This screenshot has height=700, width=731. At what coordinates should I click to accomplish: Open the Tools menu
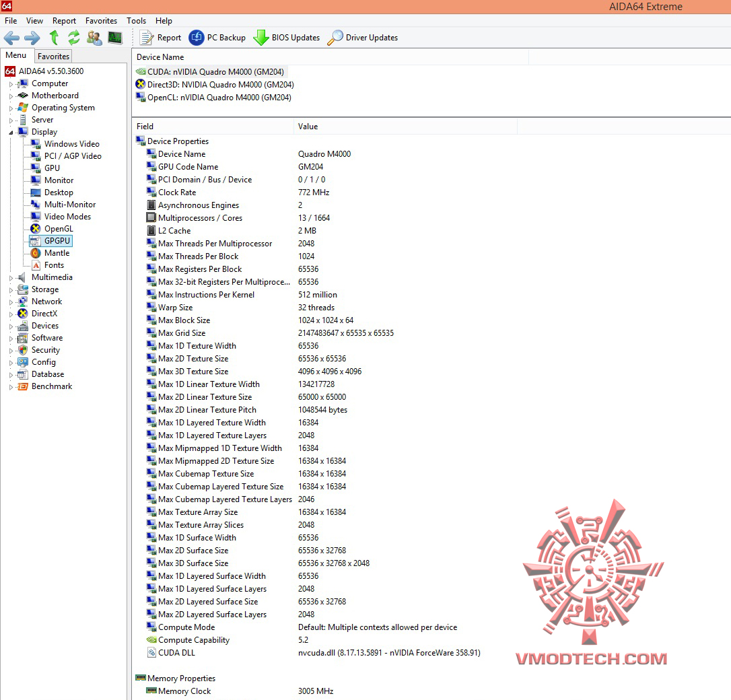pyautogui.click(x=136, y=20)
